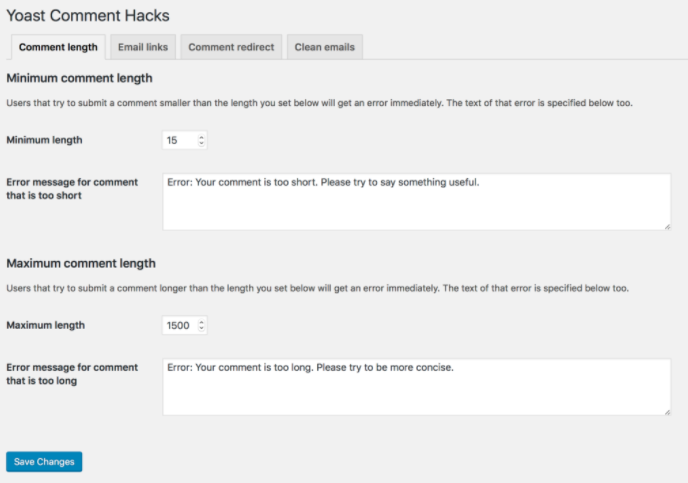Click the too-long error message text area
This screenshot has width=688, height=483.
[416, 387]
